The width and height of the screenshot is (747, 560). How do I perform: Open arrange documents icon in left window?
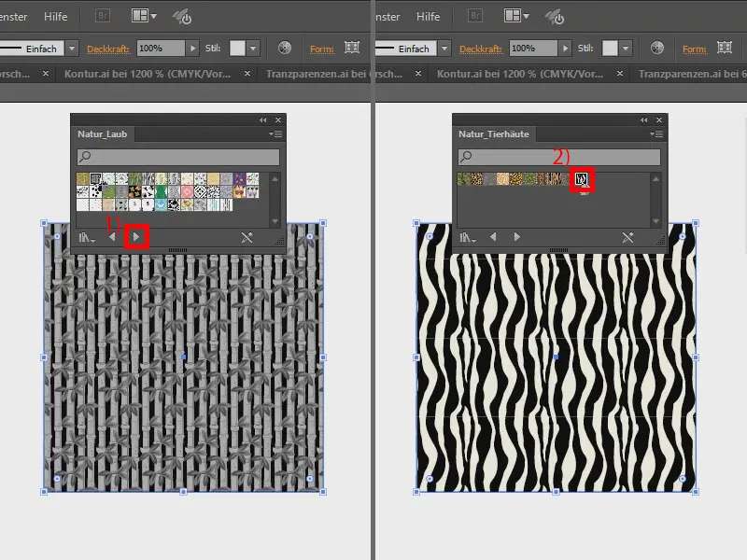coord(144,16)
